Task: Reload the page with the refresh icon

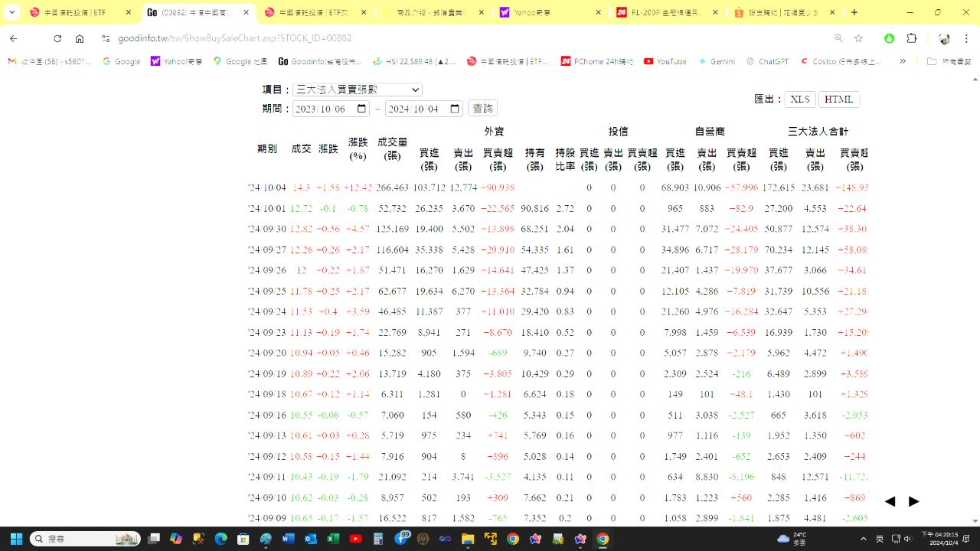Action: click(57, 38)
